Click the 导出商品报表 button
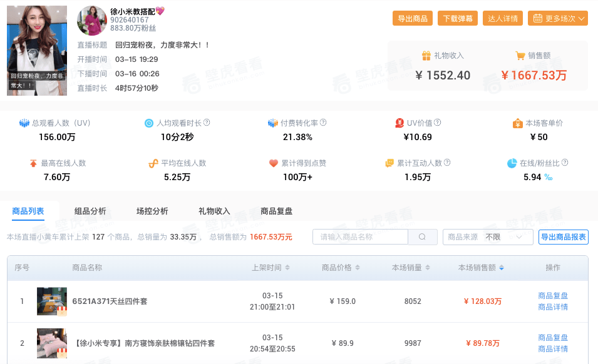This screenshot has width=598, height=364. (563, 237)
